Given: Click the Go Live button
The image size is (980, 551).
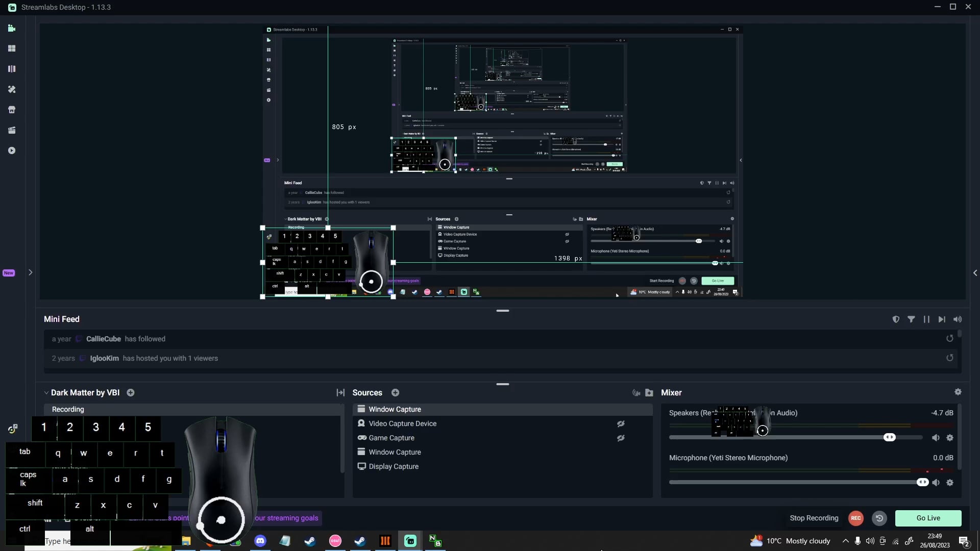Looking at the screenshot, I should (x=928, y=518).
